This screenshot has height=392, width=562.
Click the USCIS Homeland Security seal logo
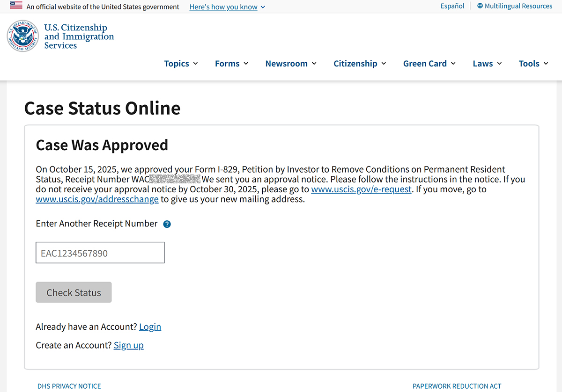pos(22,36)
